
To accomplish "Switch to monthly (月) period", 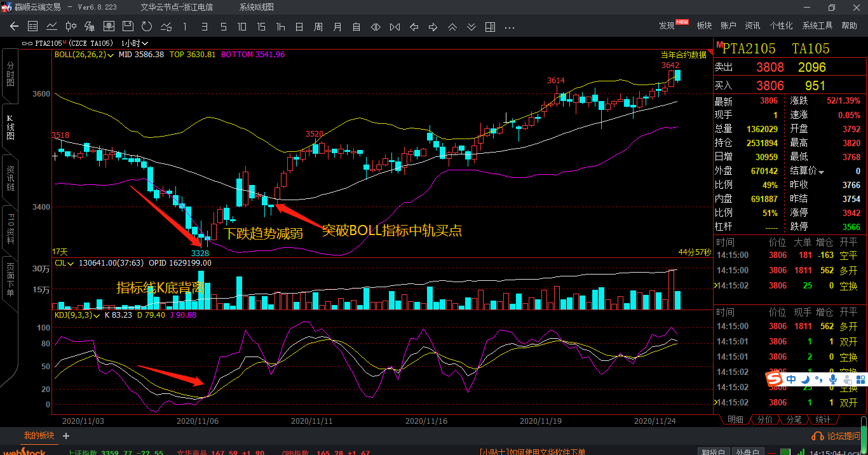I will pos(337,27).
